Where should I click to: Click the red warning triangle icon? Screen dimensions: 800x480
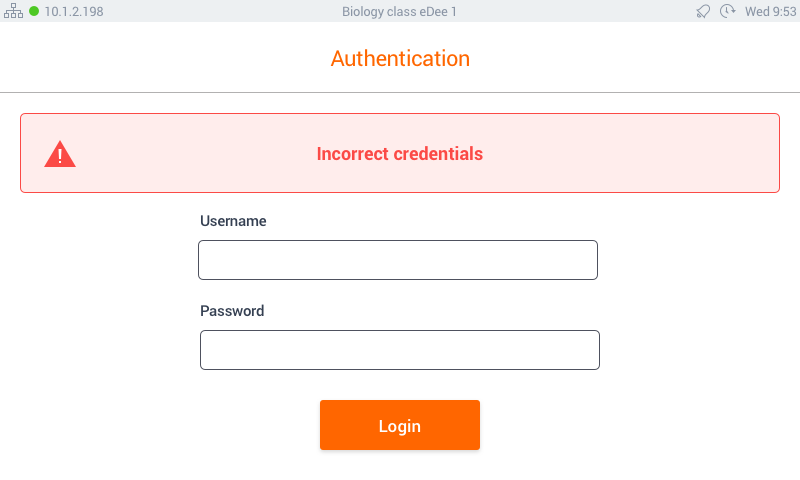pos(60,154)
